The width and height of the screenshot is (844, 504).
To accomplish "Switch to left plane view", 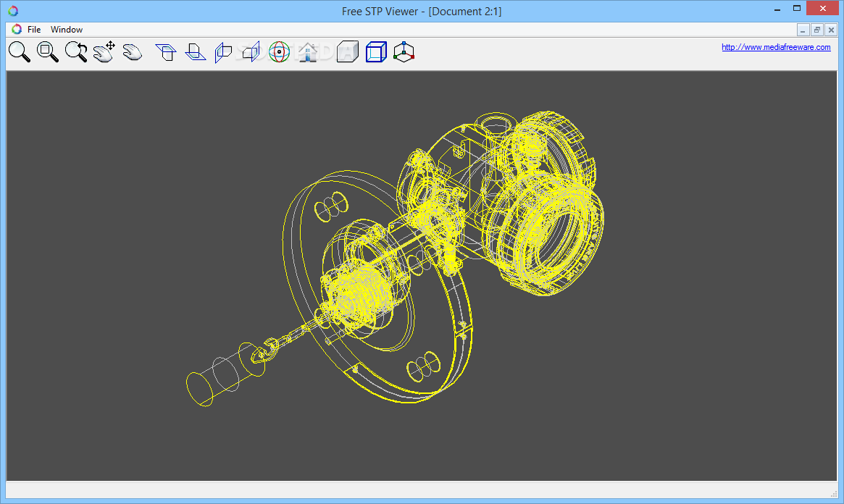I will click(x=223, y=52).
